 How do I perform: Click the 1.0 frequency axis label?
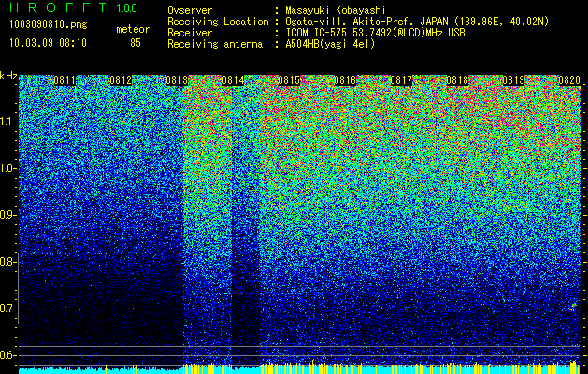click(x=7, y=168)
